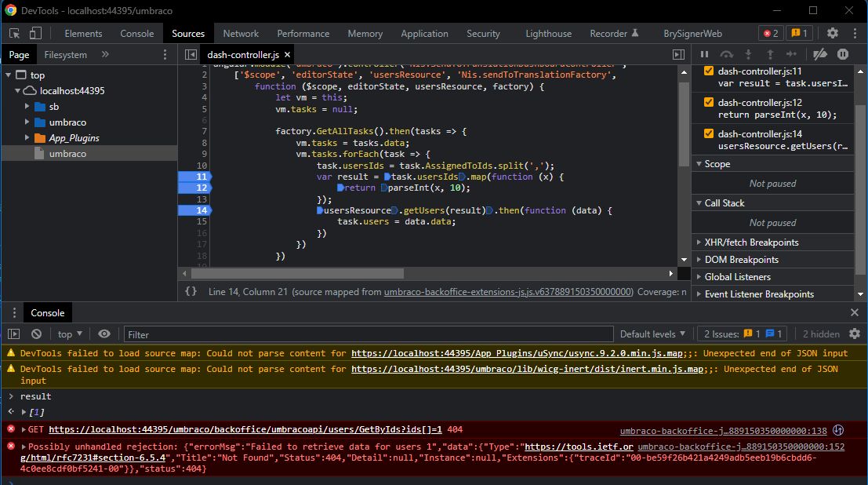Open the Page pane three-dot menu
This screenshot has height=485, width=868.
click(x=165, y=54)
